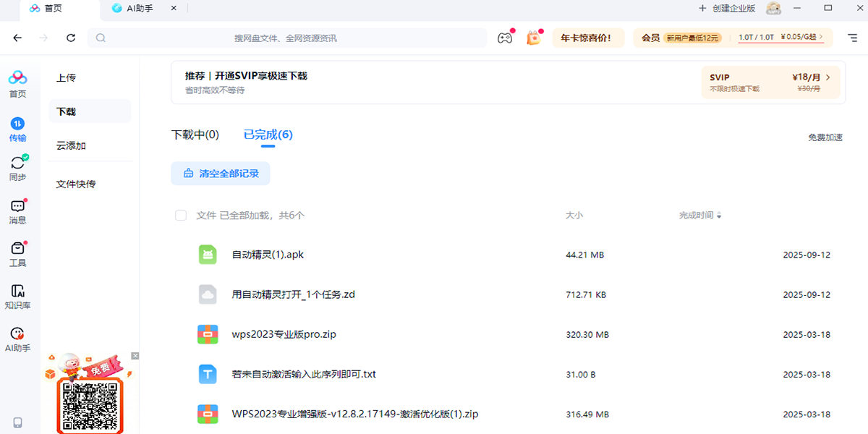
Task: Click the 免费加速 link
Action: click(x=825, y=137)
